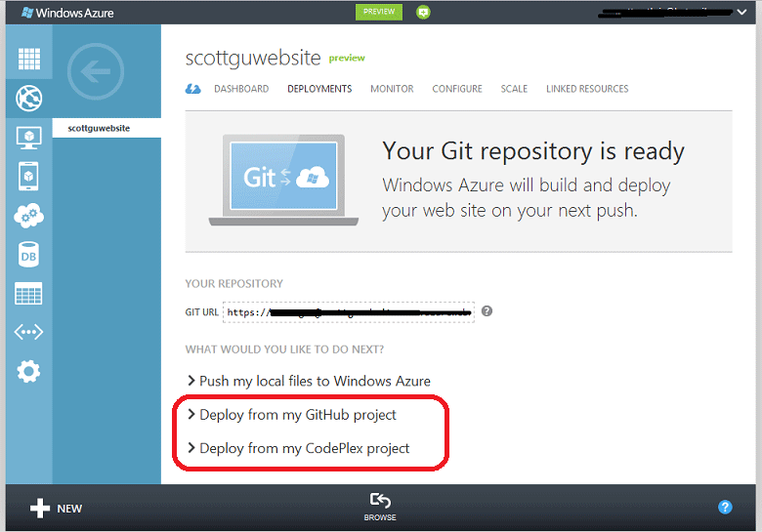Open the Settings gear icon
The height and width of the screenshot is (532, 762).
[28, 371]
